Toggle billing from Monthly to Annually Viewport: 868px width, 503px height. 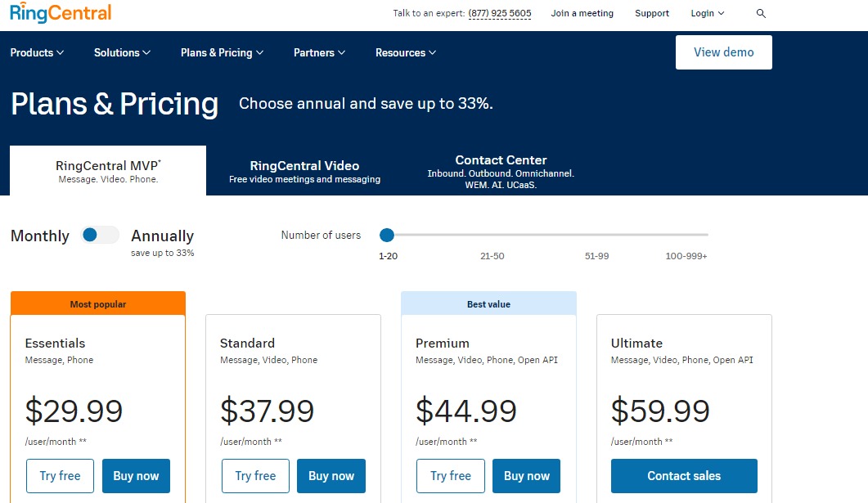click(x=100, y=235)
